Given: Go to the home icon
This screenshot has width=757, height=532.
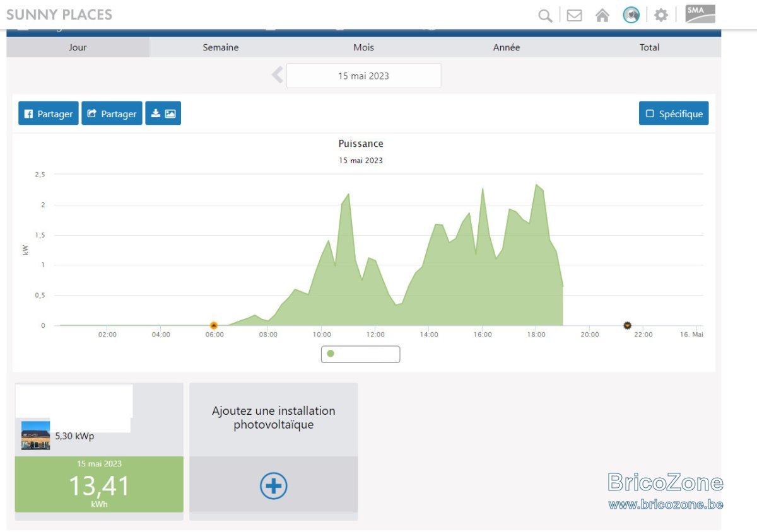Looking at the screenshot, I should click(x=602, y=15).
